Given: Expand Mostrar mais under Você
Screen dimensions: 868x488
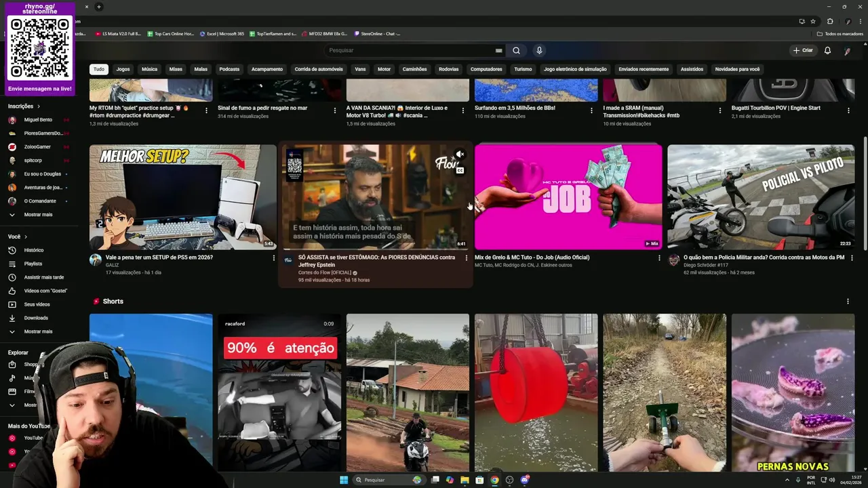Looking at the screenshot, I should 39,331.
